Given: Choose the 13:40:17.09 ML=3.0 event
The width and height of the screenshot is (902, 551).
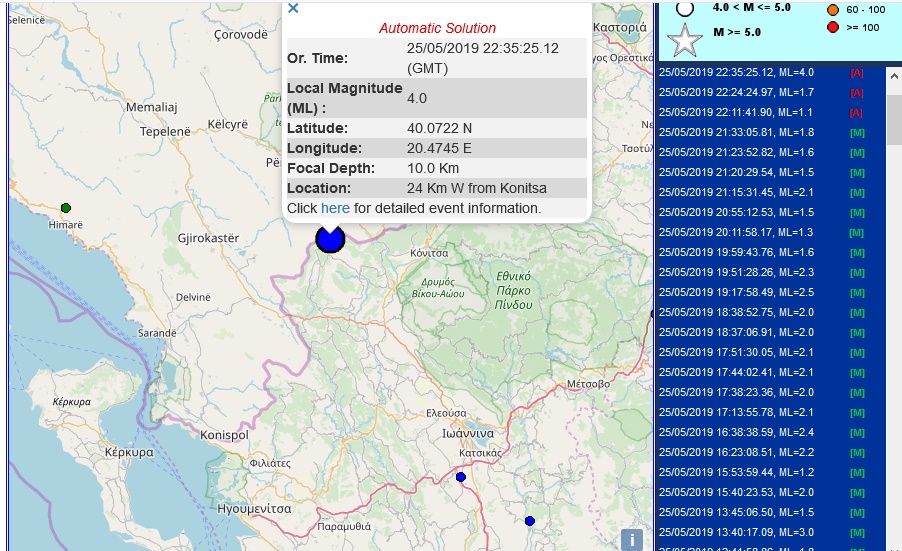Looking at the screenshot, I should 737,532.
